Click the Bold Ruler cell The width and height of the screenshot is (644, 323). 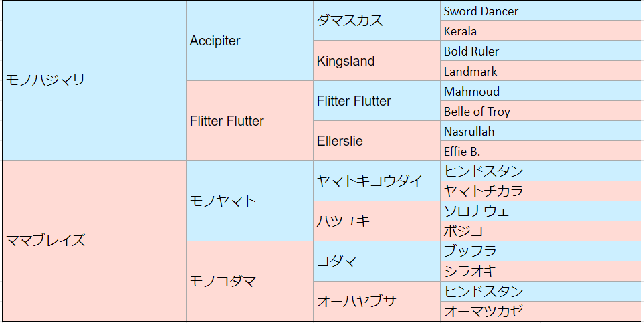click(540, 51)
